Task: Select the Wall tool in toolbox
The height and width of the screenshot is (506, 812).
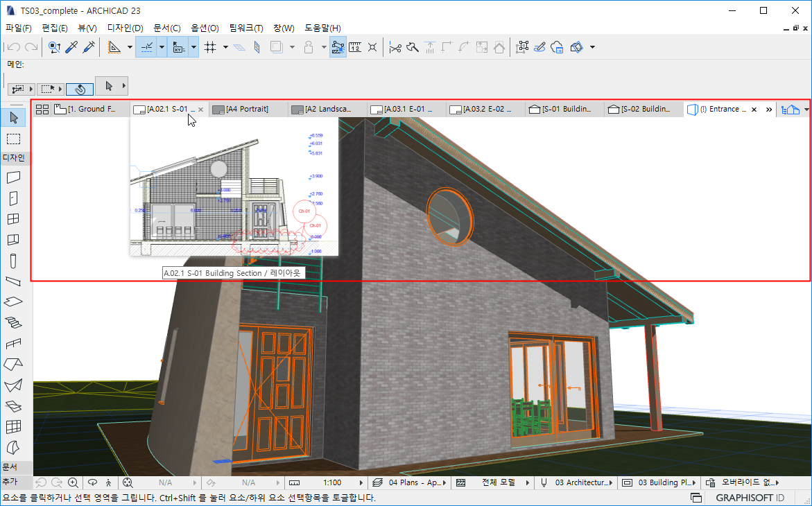Action: pos(13,177)
